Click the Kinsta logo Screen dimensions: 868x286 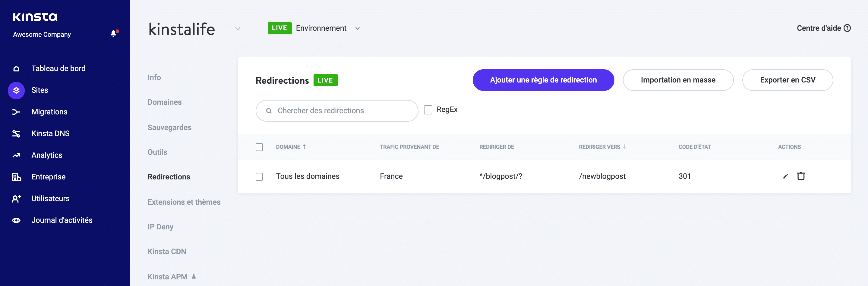point(35,17)
